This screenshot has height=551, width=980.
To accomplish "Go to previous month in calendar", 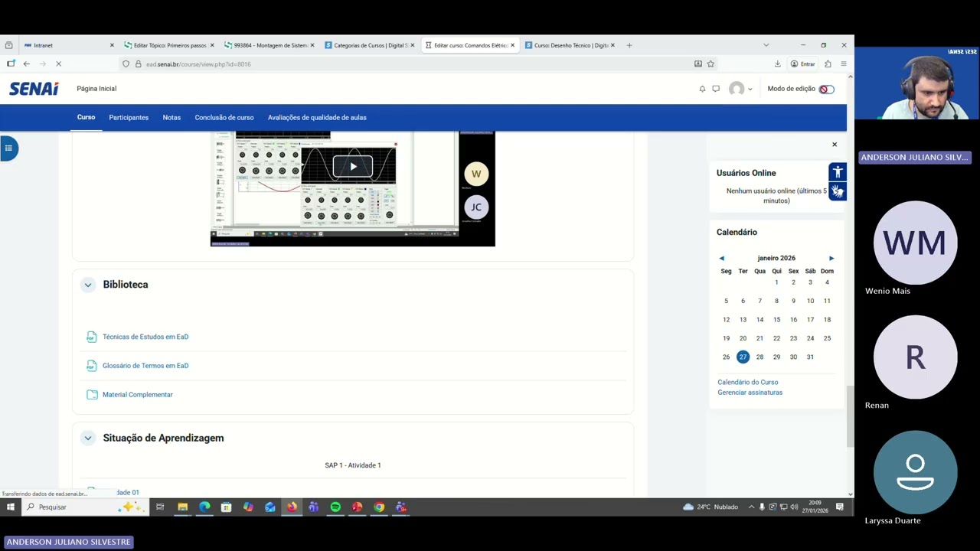I will pos(721,259).
